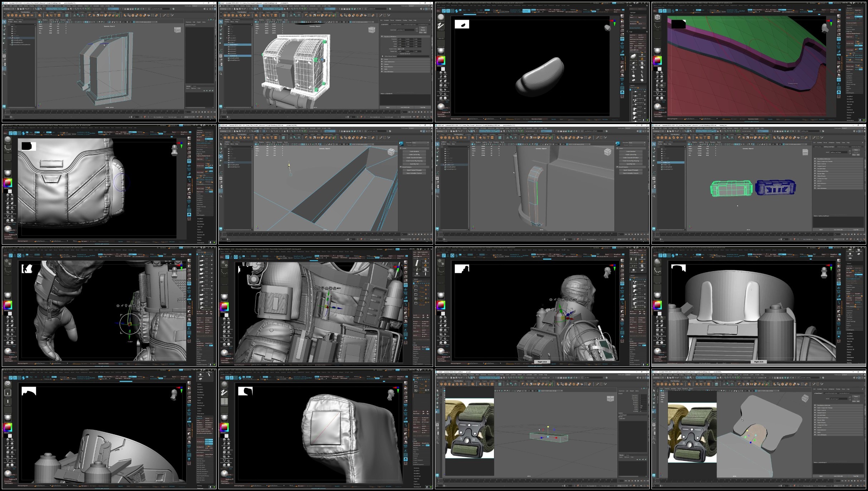This screenshot has width=868, height=491.
Task: Pick the Maya Select tool arrow beside the buckle reference image
Action: (x=437, y=391)
